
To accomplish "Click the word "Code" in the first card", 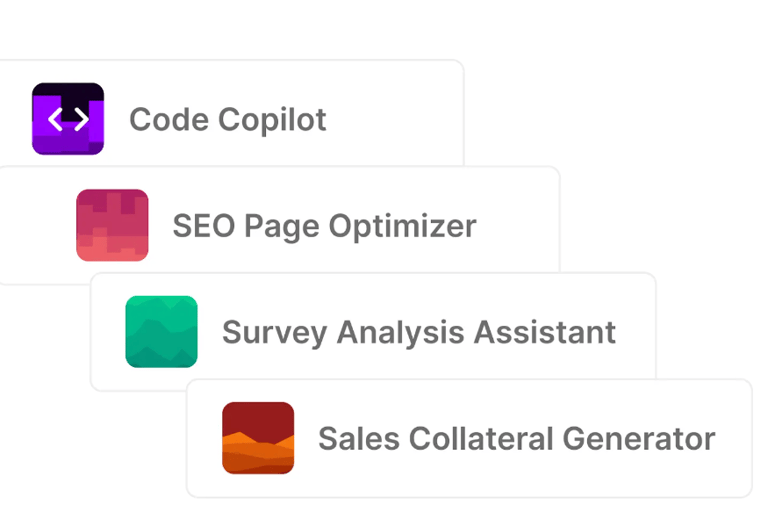I will coord(169,120).
